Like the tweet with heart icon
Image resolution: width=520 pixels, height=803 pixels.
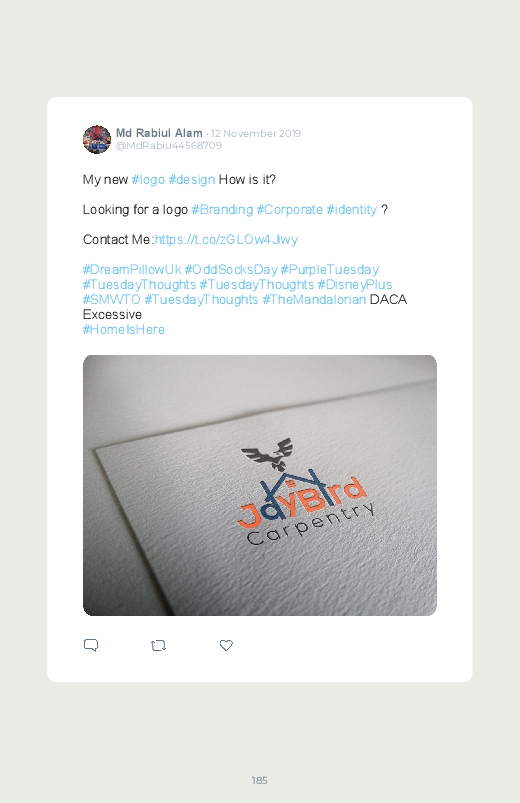pyautogui.click(x=226, y=645)
